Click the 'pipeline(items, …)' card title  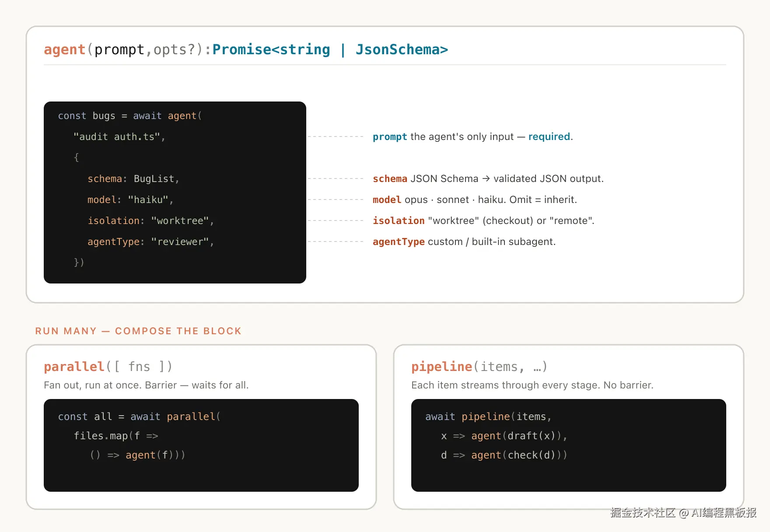coord(479,367)
